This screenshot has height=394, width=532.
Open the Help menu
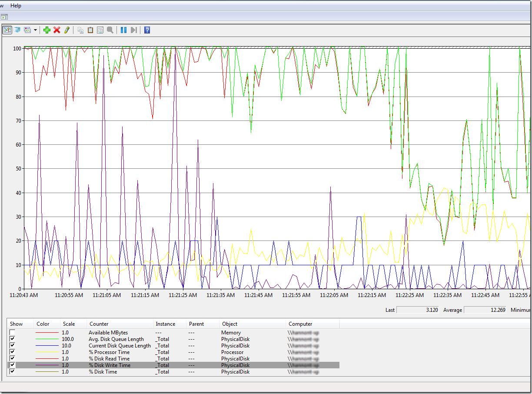[x=16, y=6]
